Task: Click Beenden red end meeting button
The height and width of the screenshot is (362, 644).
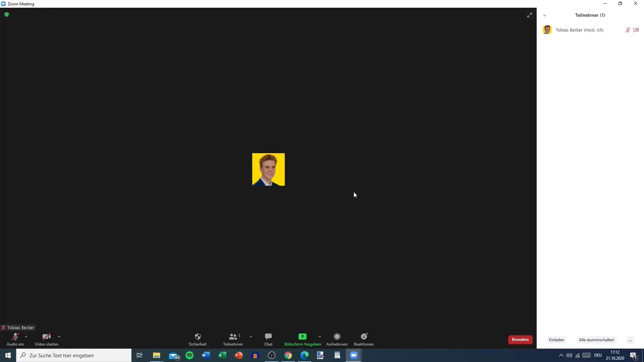Action: coord(521,340)
